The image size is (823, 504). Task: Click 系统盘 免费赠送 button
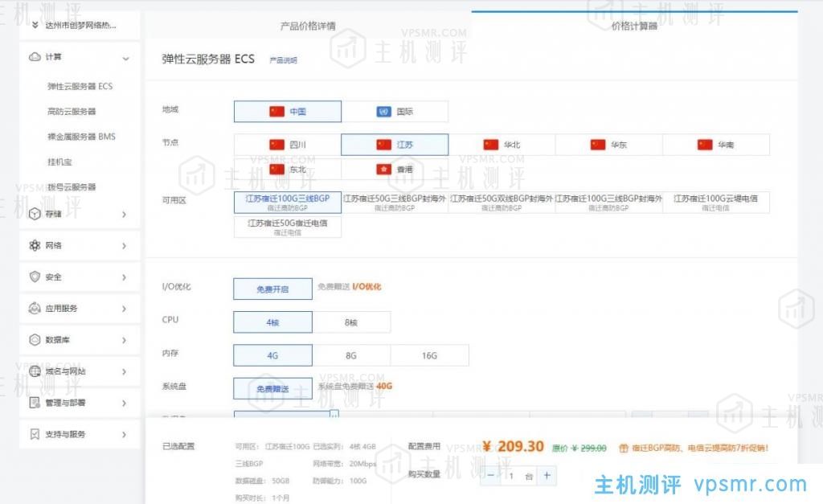273,388
